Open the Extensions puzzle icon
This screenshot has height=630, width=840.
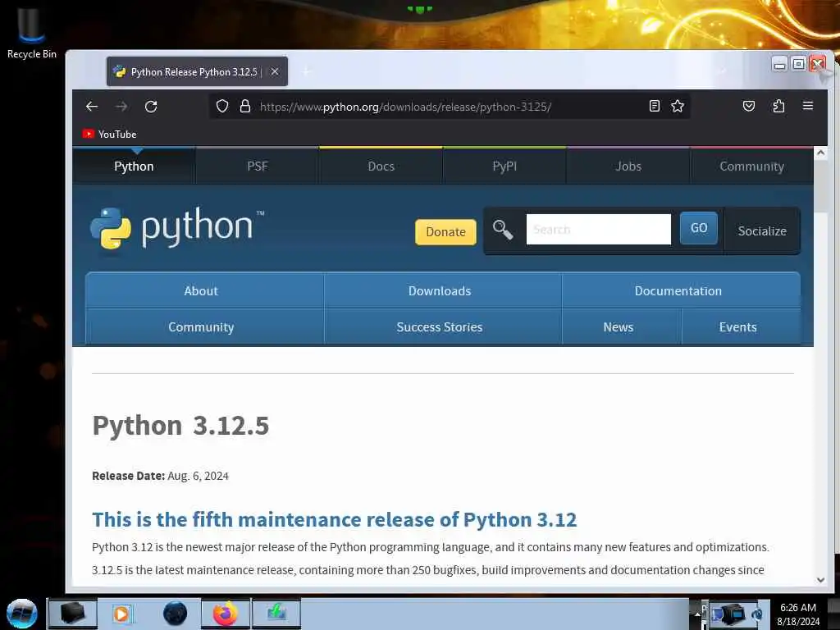coord(778,106)
